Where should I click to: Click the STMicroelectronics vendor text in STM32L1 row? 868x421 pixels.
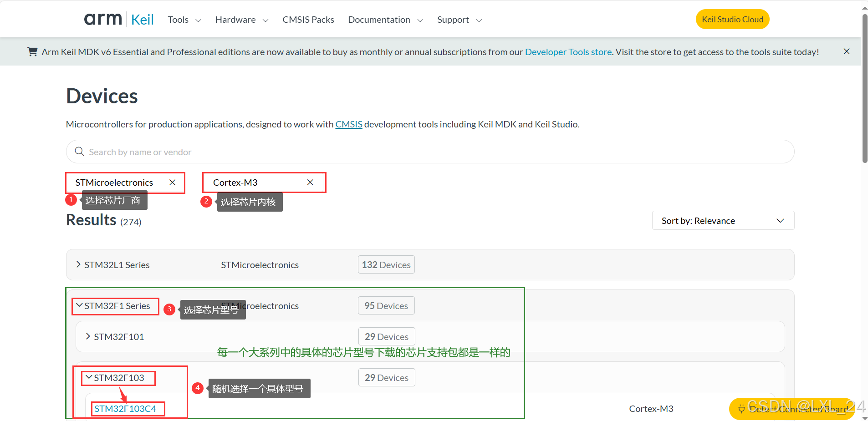pos(260,265)
